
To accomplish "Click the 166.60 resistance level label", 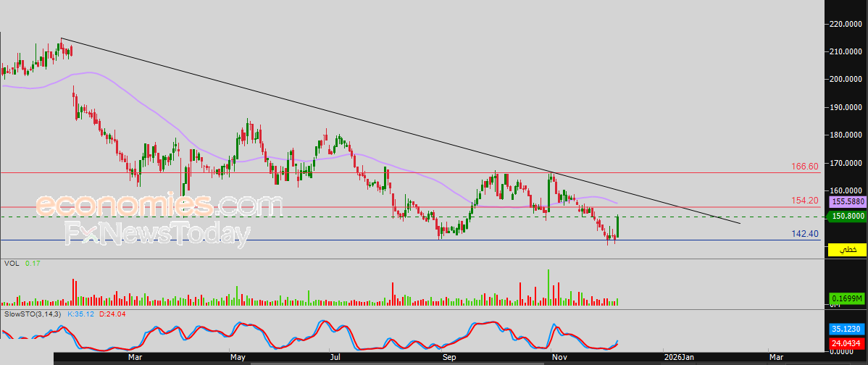I will point(806,167).
